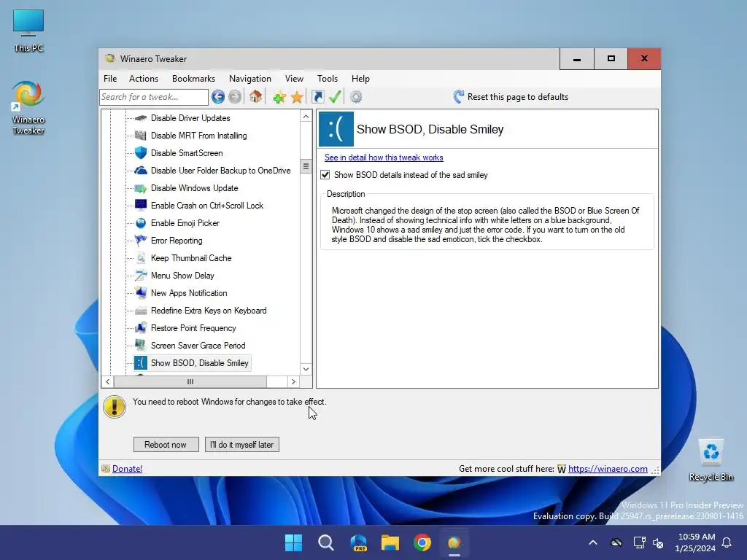Screen dimensions: 747x560
Task: Add bookmark with green plus star icon
Action: pyautogui.click(x=279, y=97)
